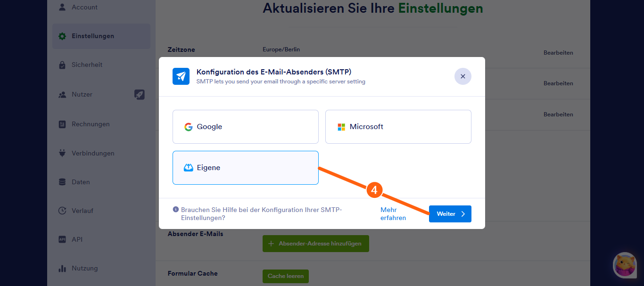Open the Nutzung sidebar item

tap(101, 268)
